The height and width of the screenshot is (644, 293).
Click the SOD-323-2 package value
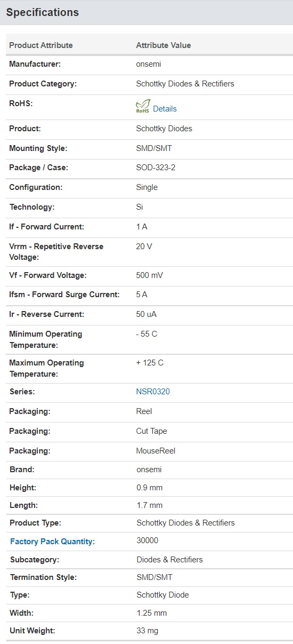156,168
